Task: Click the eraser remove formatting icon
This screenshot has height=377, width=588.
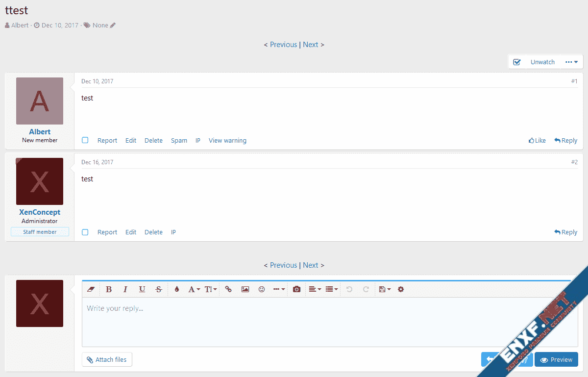Action: click(x=91, y=289)
